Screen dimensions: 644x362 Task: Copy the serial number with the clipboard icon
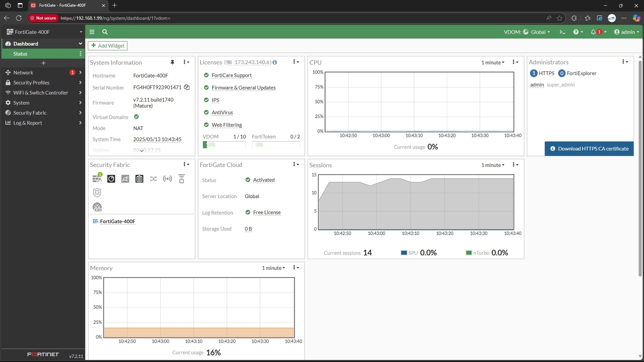(187, 87)
